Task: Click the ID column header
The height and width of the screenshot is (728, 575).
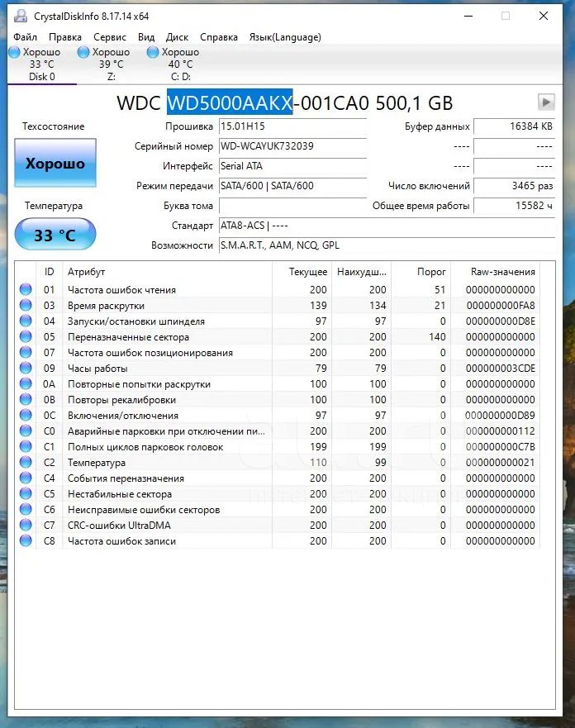Action: [x=50, y=272]
